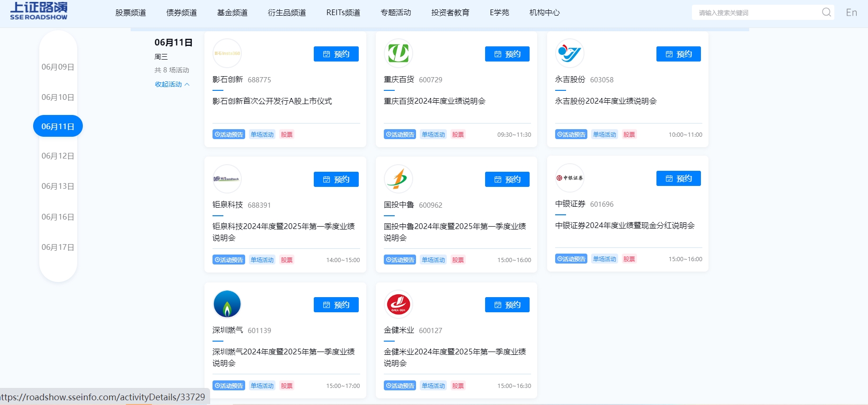
Task: Open the E学苑 menu
Action: coord(499,13)
